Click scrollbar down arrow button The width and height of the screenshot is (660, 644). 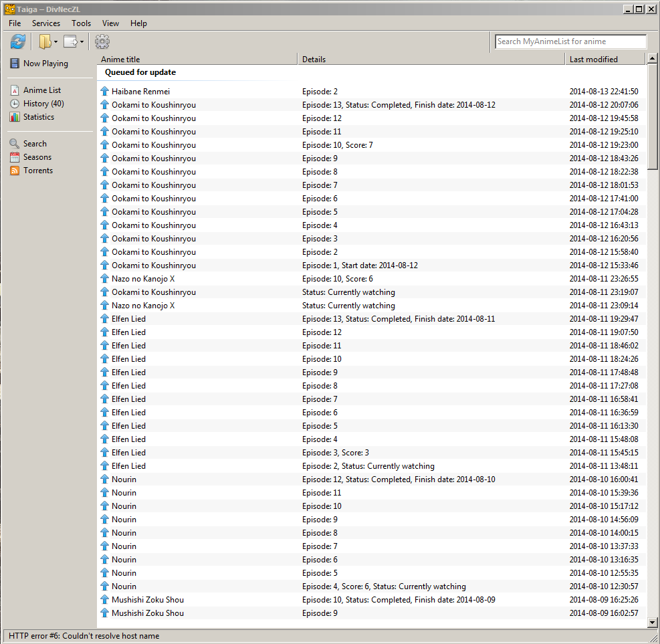653,622
